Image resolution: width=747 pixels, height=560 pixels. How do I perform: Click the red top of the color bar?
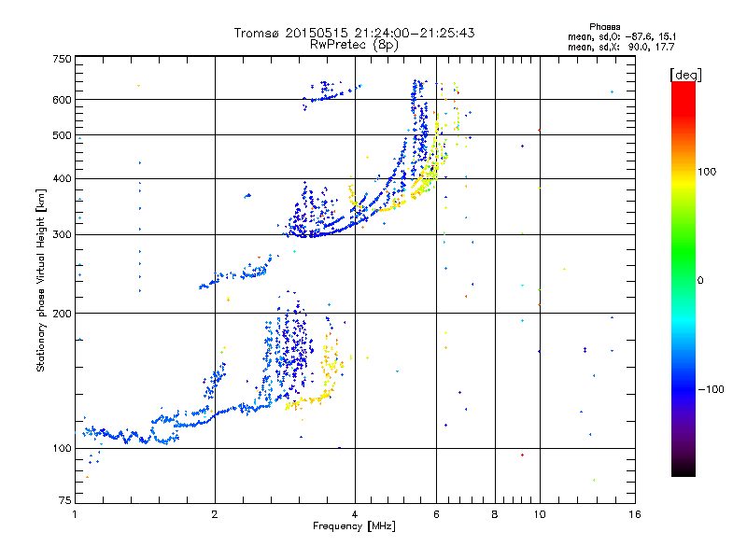click(684, 91)
